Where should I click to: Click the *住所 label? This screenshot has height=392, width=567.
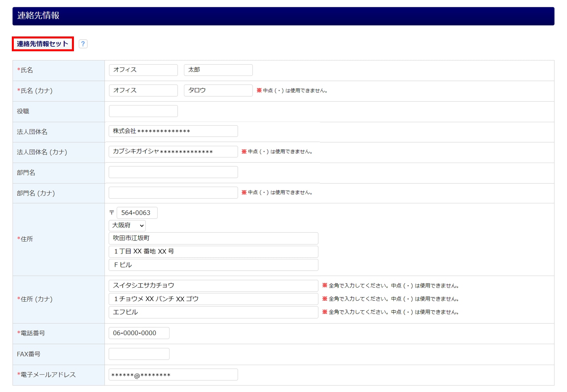pos(25,239)
